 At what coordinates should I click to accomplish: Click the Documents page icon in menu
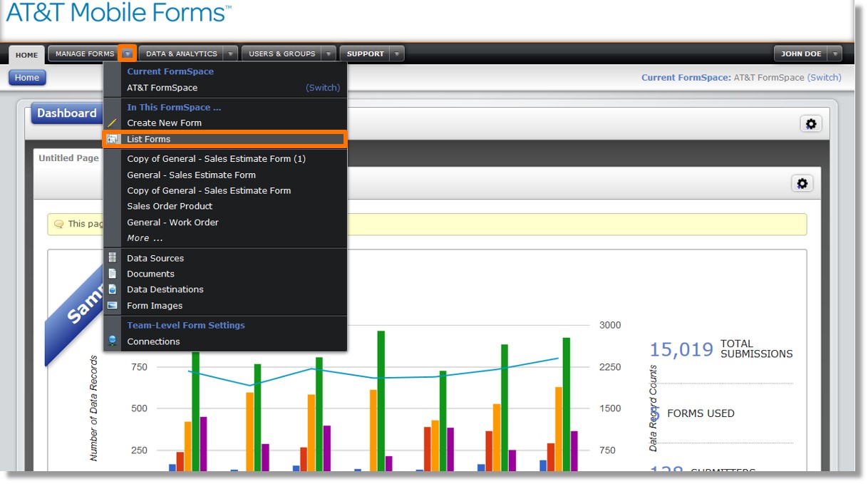pos(112,274)
